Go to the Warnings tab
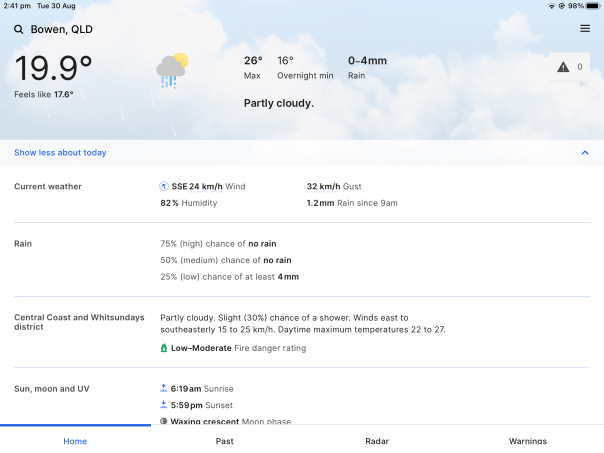The image size is (604, 453). tap(528, 441)
